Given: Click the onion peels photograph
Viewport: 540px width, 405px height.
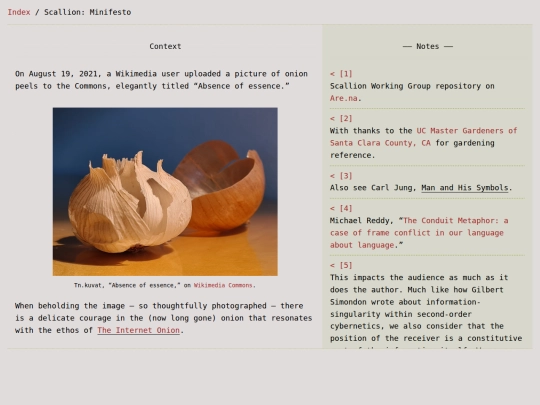Looking at the screenshot, I should tap(165, 191).
